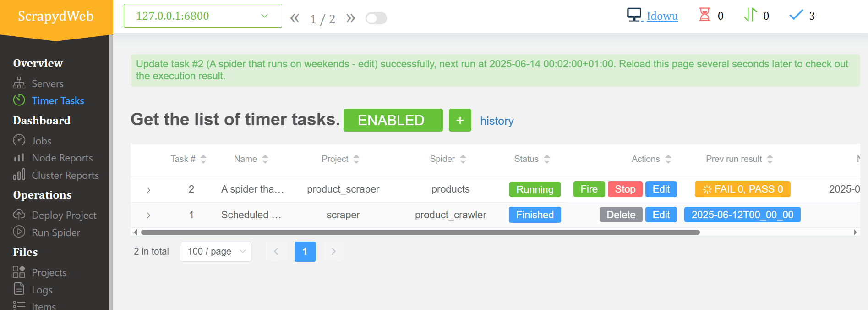Click the blue checkmark finished jobs icon
The image size is (868, 310).
pyautogui.click(x=796, y=15)
